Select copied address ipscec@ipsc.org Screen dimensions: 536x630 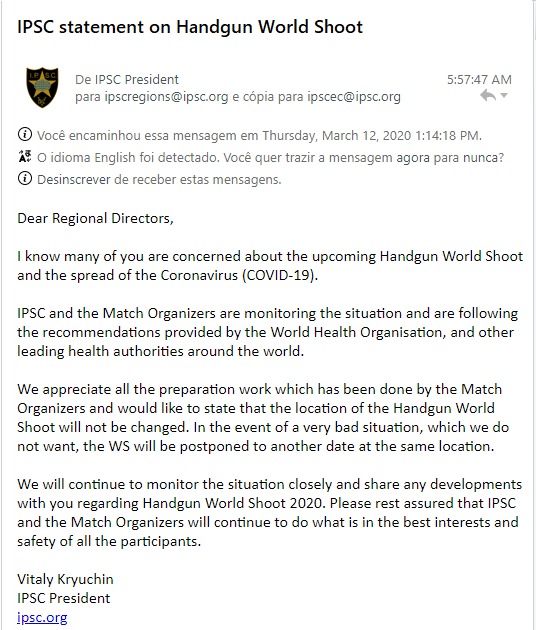(x=354, y=97)
